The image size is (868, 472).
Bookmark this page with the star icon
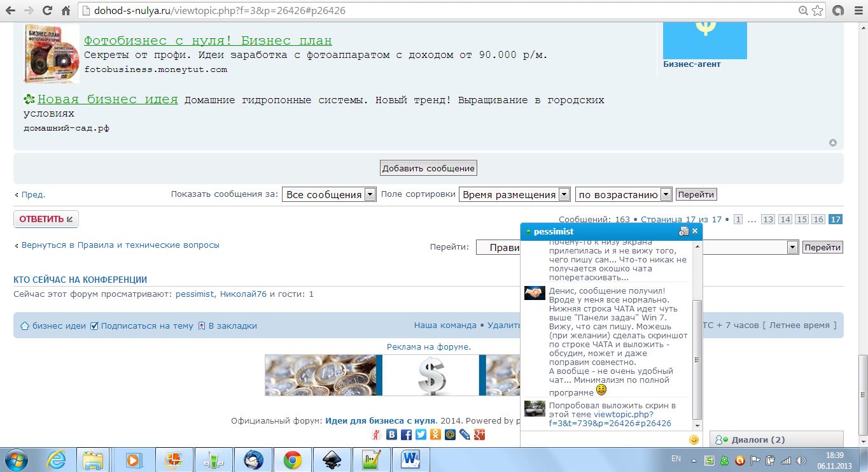[x=818, y=11]
